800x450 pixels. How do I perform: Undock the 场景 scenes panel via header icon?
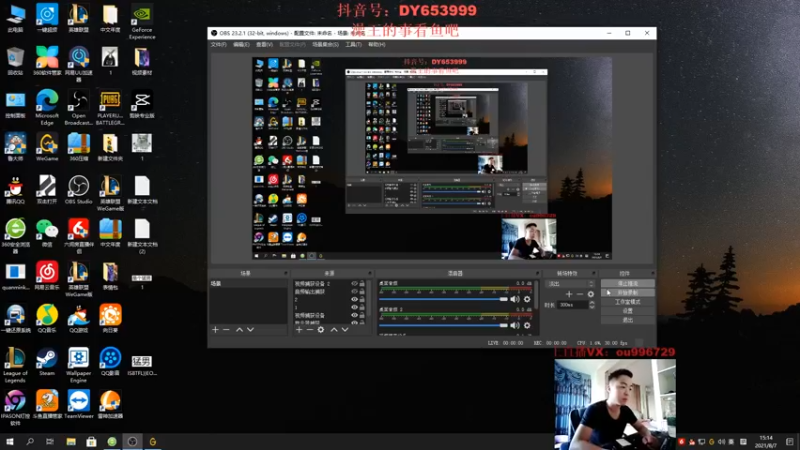[x=286, y=273]
